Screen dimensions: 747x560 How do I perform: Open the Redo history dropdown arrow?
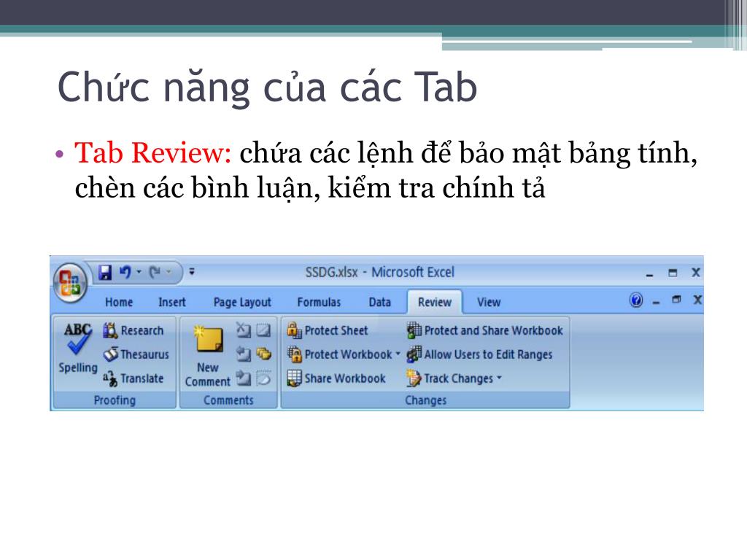pyautogui.click(x=169, y=272)
